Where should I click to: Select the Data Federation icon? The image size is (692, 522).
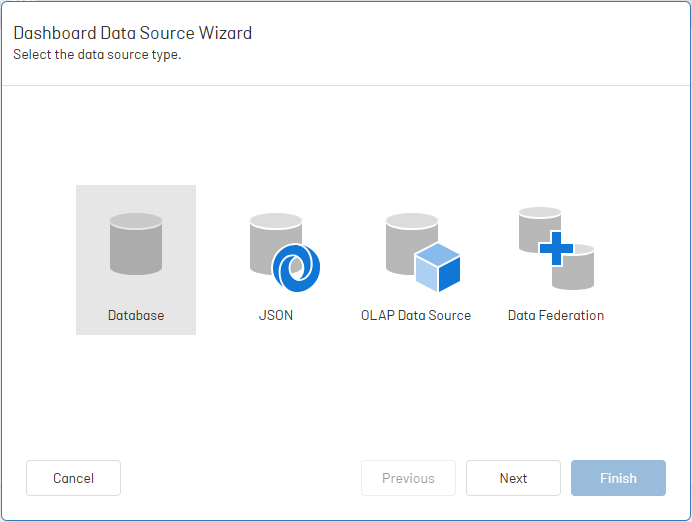point(556,248)
